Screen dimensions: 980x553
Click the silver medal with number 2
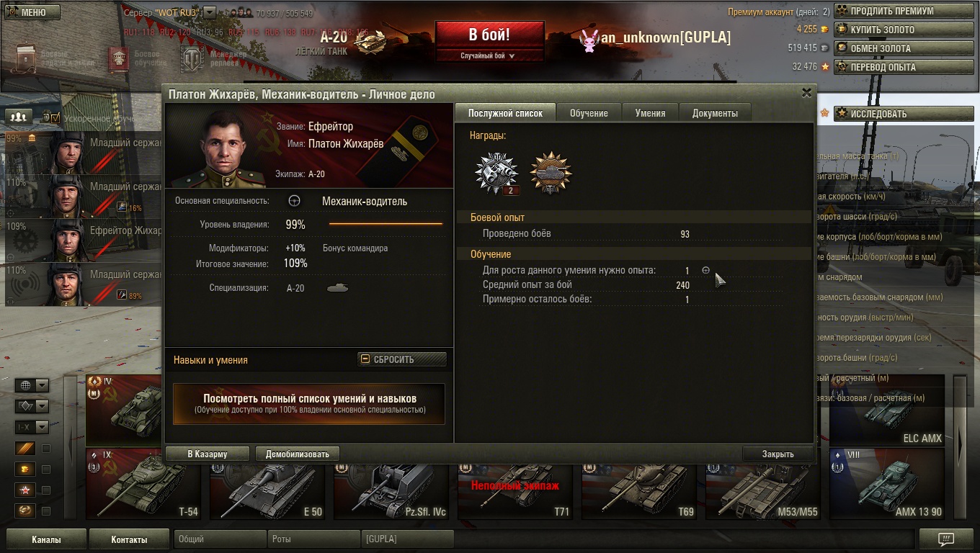[x=496, y=173]
